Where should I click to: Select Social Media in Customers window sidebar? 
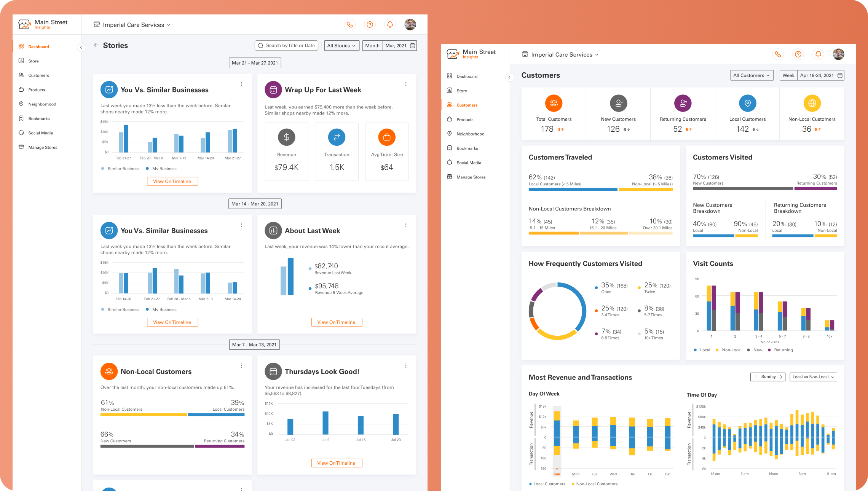point(469,163)
